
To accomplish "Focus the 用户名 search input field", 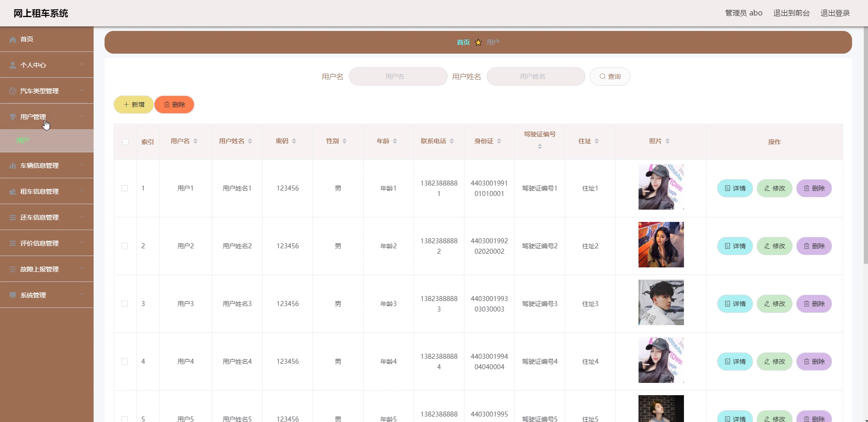I will coord(398,76).
